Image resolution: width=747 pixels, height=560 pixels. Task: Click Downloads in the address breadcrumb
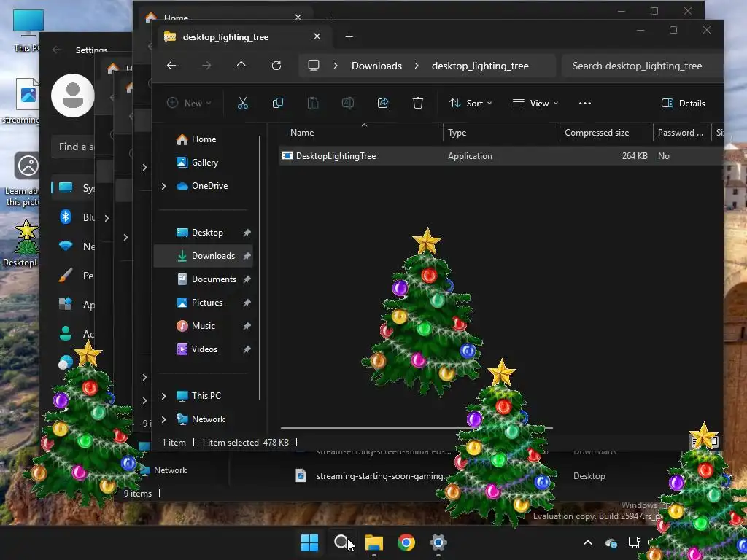(377, 66)
